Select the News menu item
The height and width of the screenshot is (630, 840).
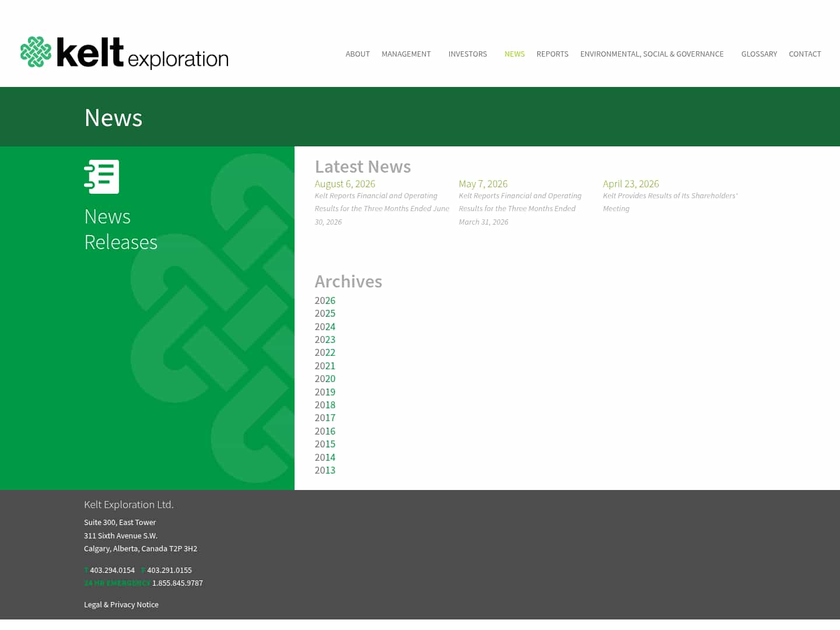[514, 54]
